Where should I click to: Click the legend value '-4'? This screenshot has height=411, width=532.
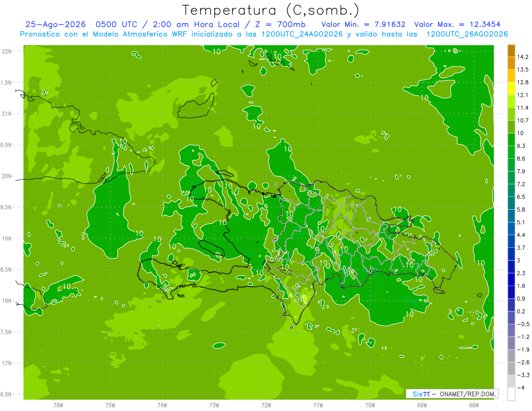click(x=520, y=388)
